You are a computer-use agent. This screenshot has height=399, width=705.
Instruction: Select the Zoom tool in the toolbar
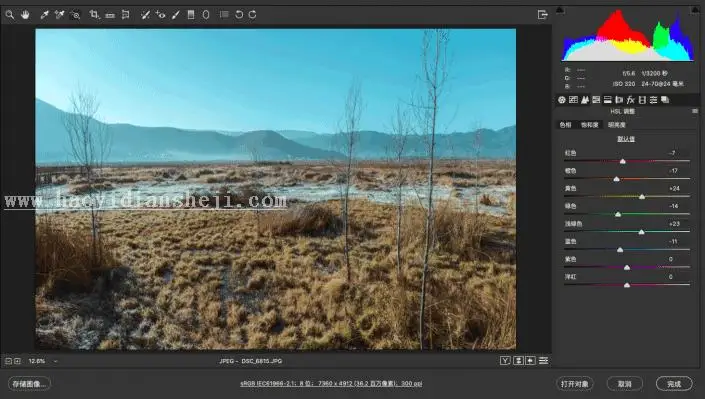pyautogui.click(x=9, y=15)
